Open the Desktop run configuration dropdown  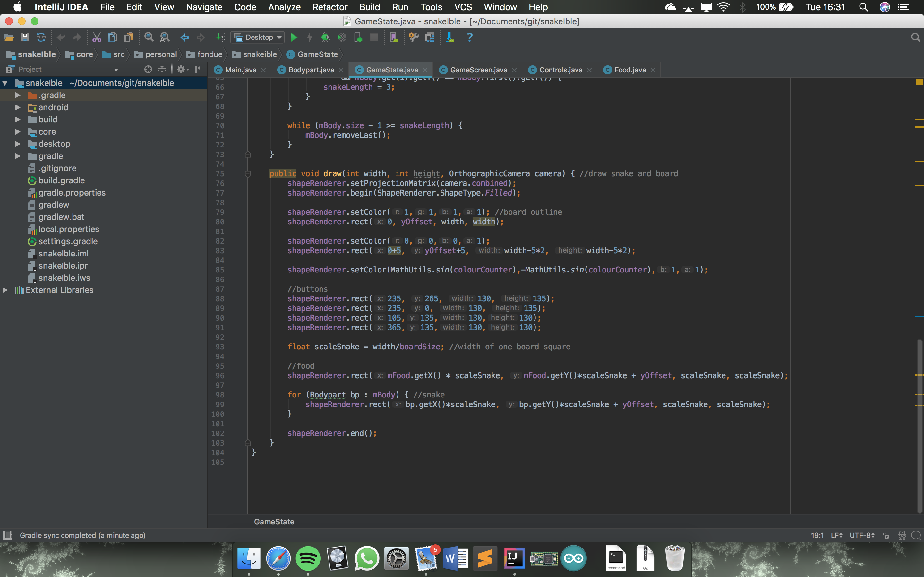point(279,37)
